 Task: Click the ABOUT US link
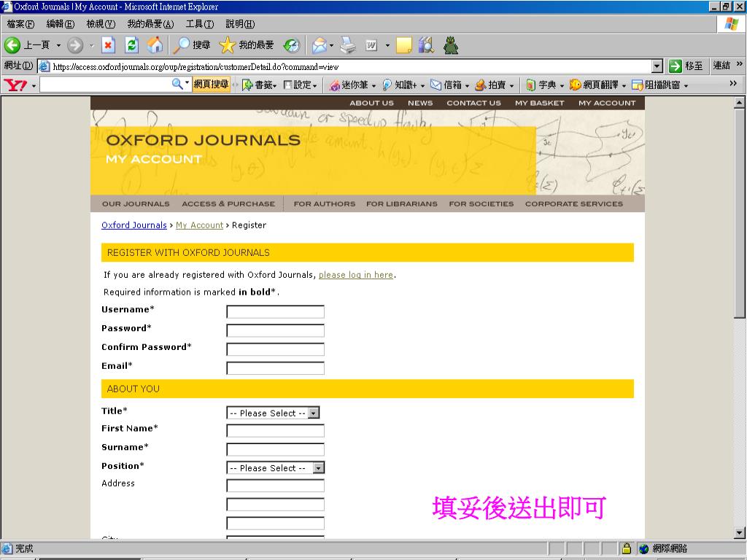coord(371,103)
